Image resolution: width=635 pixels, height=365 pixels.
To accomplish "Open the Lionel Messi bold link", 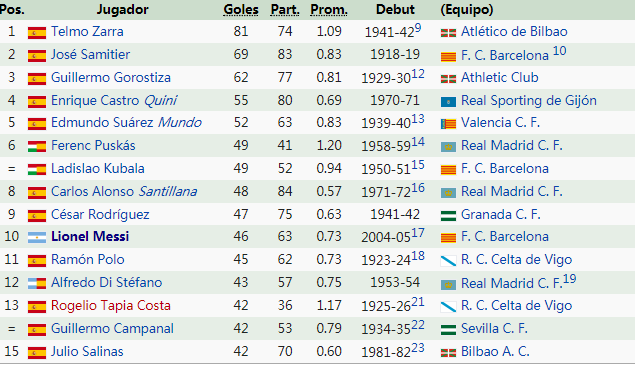I will (x=90, y=237).
